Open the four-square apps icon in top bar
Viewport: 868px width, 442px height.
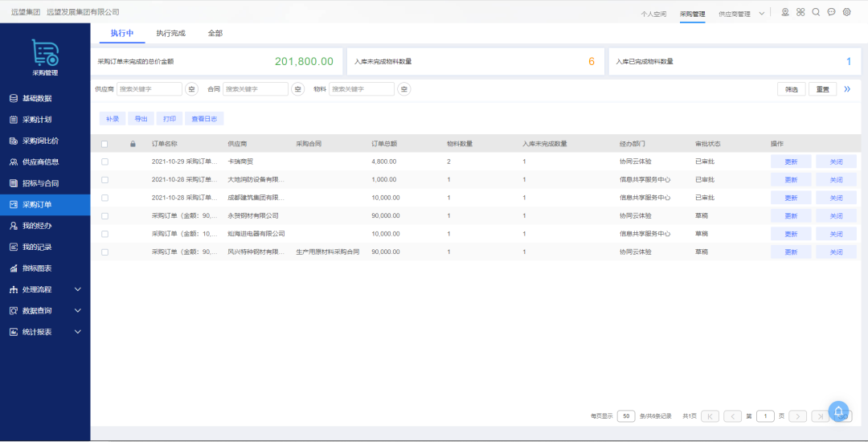pos(800,12)
